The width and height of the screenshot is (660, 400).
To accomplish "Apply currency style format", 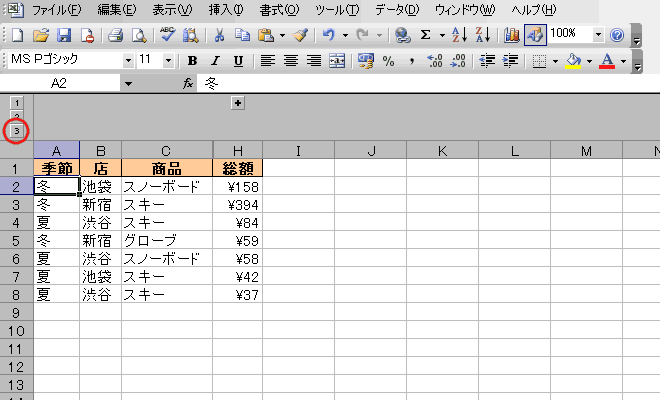I will click(x=366, y=61).
